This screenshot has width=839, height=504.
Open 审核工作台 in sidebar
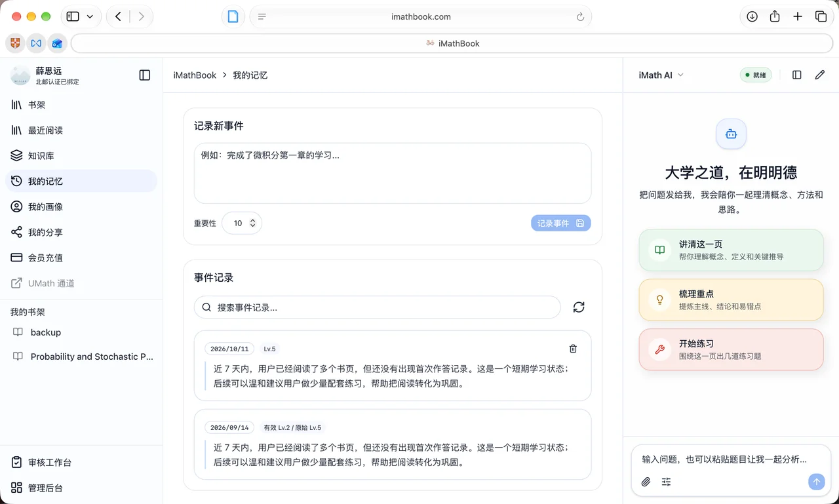pyautogui.click(x=81, y=463)
